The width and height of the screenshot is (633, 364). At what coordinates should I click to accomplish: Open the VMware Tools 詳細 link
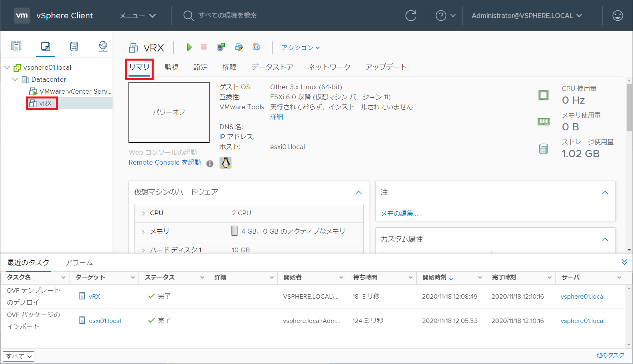click(276, 117)
